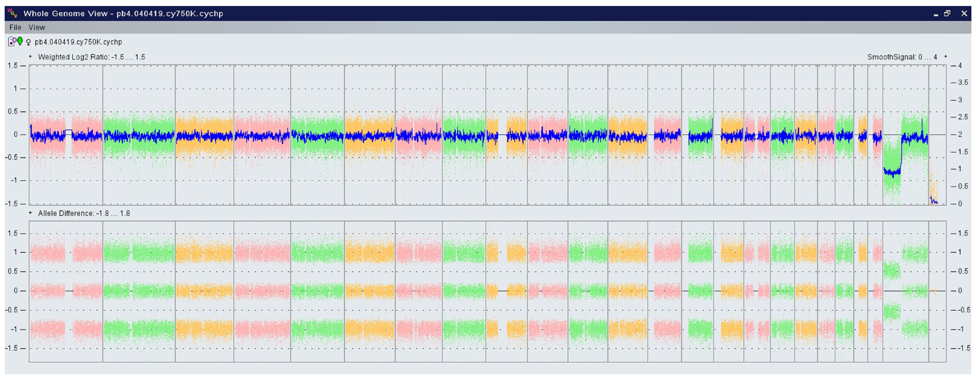Expand the Weighted Log2 Ratio plus sign
The image size is (980, 382).
coord(30,57)
